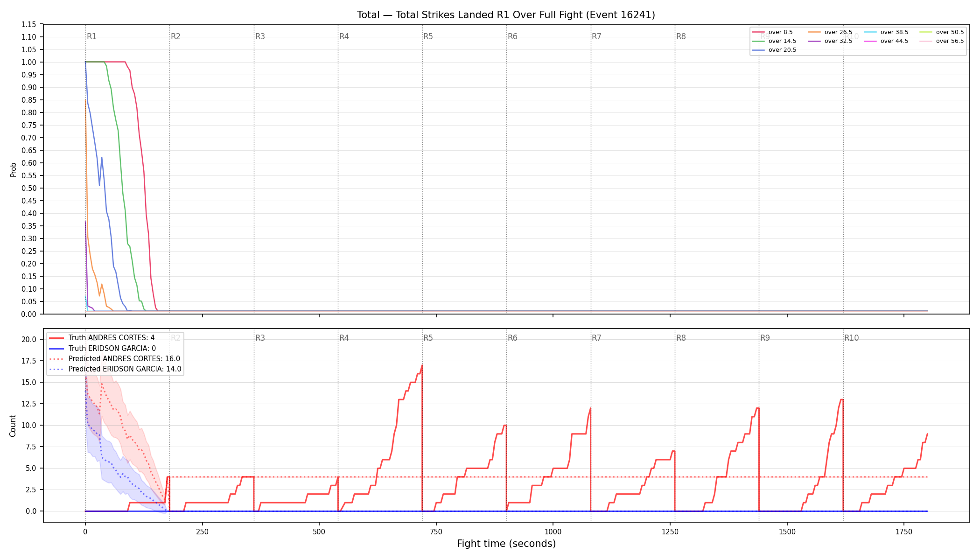Click the 500 tick label on the x-axis
This screenshot has height=560, width=980.
(319, 532)
